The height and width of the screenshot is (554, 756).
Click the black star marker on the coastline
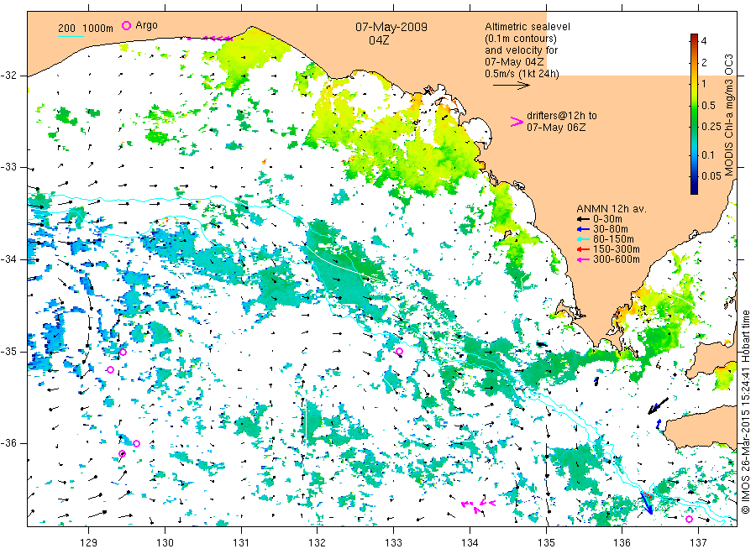428,90
